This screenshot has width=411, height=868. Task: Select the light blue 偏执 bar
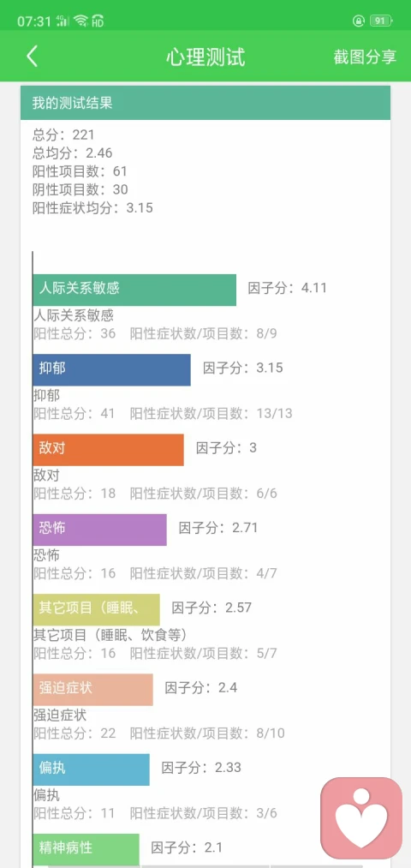click(92, 769)
